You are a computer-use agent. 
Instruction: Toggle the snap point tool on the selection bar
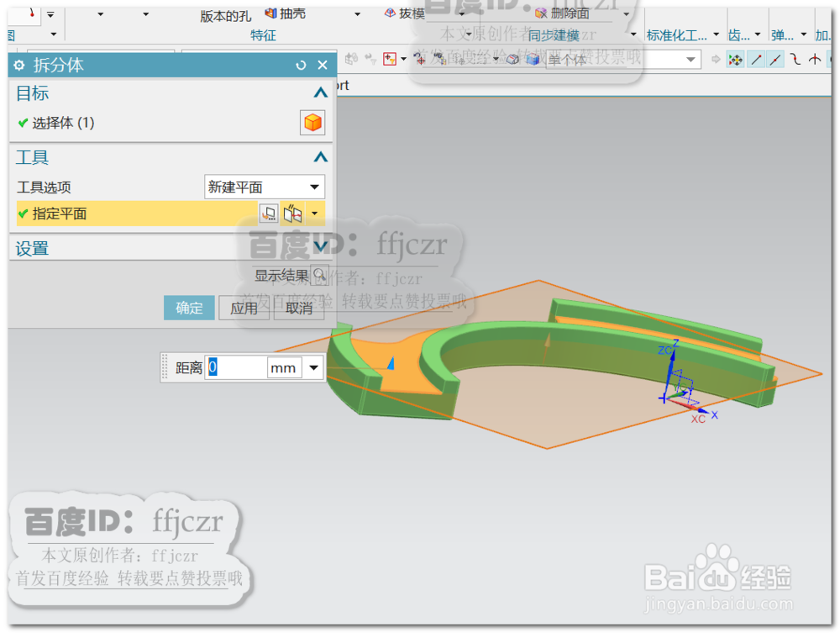click(x=735, y=59)
